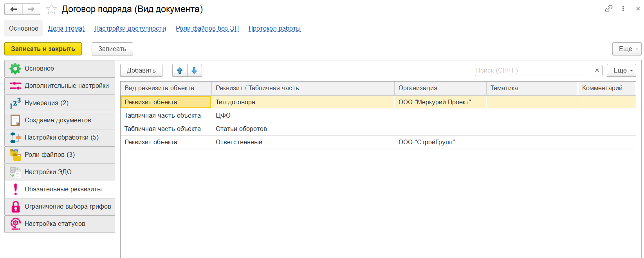
Task: Select Реквизит объекта in Ответственный row
Action: (166, 142)
